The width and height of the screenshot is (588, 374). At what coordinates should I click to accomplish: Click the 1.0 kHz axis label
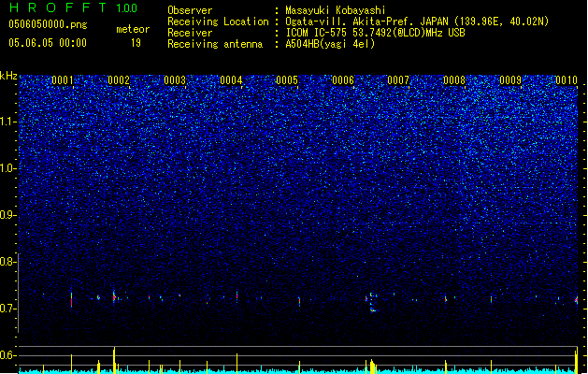(8, 168)
